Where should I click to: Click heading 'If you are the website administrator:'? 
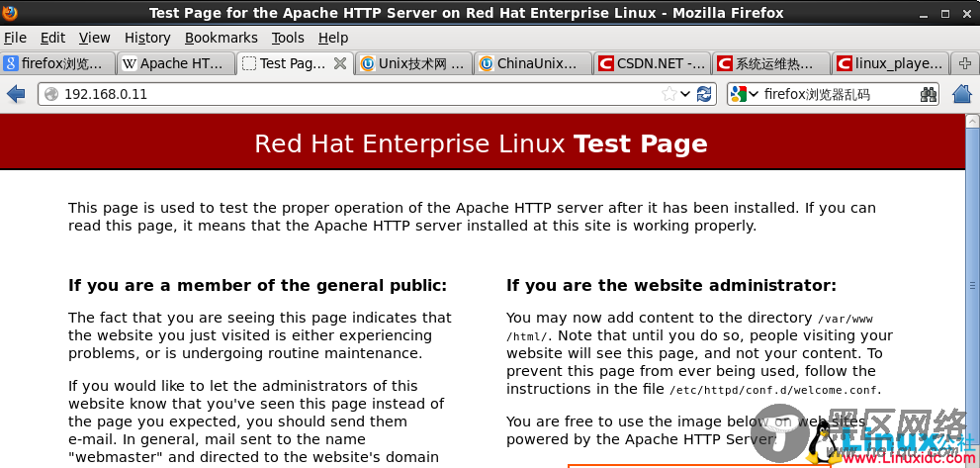point(671,286)
